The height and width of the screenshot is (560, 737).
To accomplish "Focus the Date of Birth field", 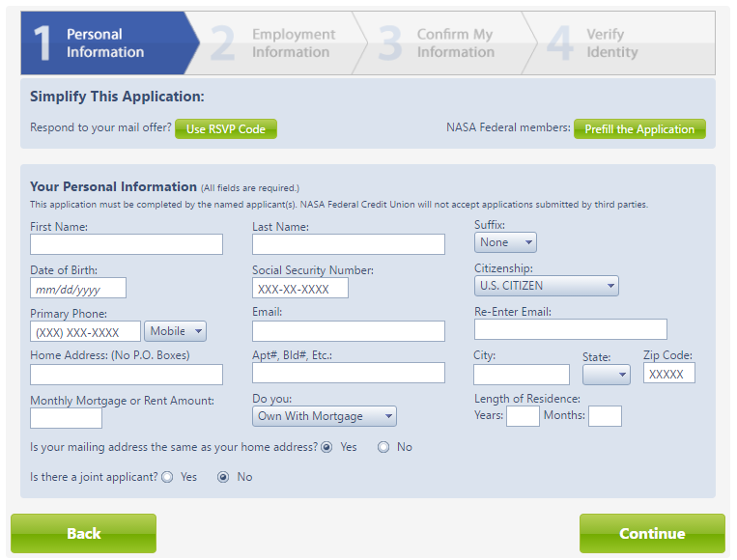I will pyautogui.click(x=78, y=288).
